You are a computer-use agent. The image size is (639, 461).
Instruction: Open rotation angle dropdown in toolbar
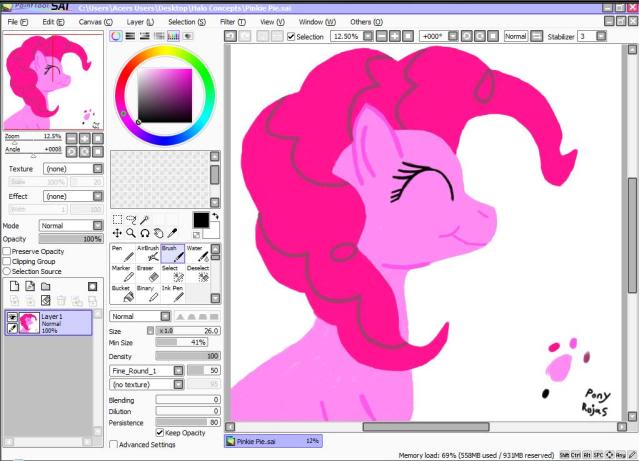(453, 36)
